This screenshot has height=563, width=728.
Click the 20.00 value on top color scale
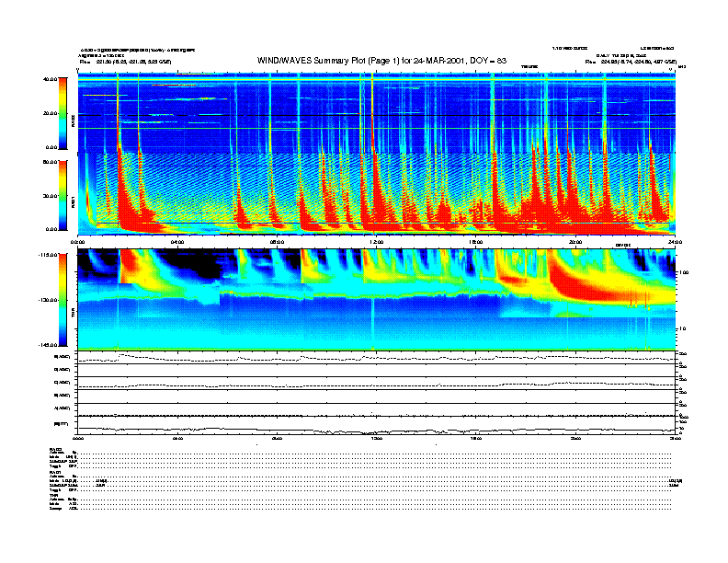(x=51, y=113)
